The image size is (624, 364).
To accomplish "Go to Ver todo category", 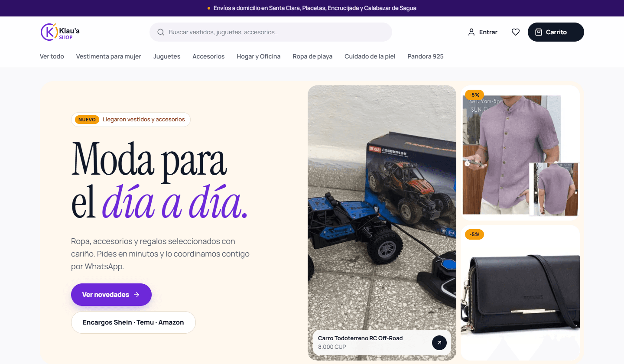I will tap(52, 56).
